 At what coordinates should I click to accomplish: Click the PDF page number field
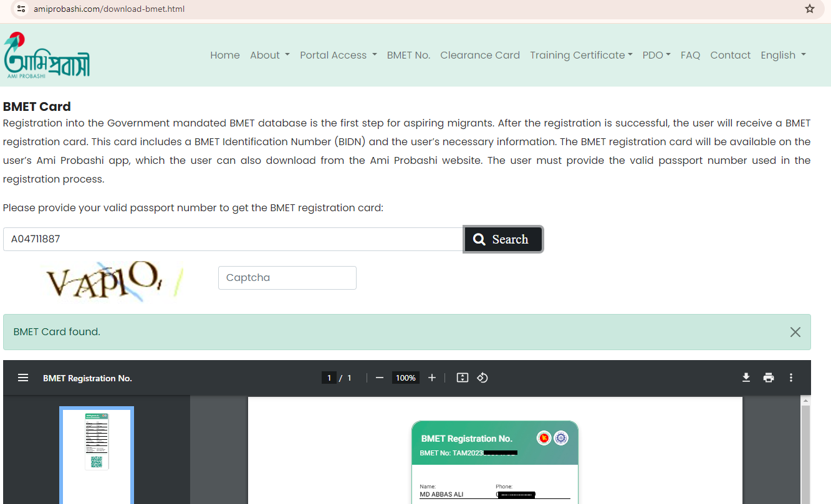[x=329, y=378]
